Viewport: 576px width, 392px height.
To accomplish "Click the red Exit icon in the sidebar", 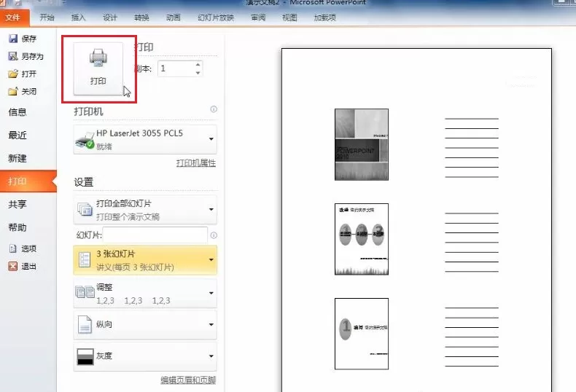I will pos(13,266).
